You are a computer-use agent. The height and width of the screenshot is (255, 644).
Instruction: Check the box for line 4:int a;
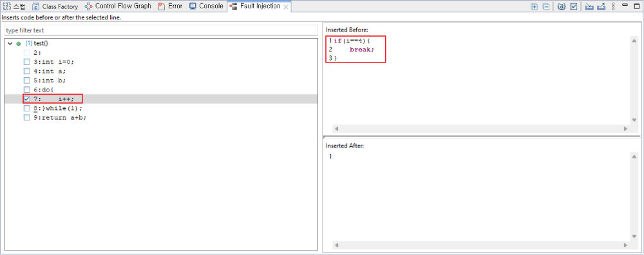coord(26,71)
